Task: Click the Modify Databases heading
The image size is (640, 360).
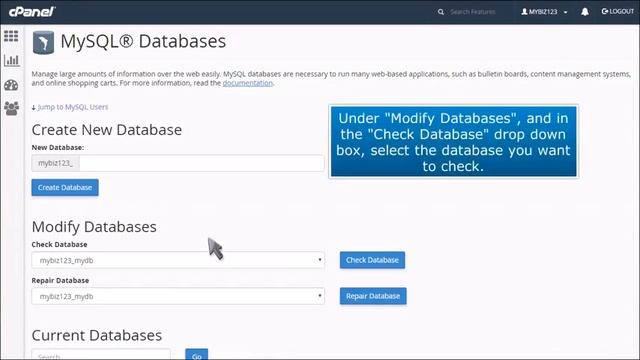Action: [x=94, y=227]
